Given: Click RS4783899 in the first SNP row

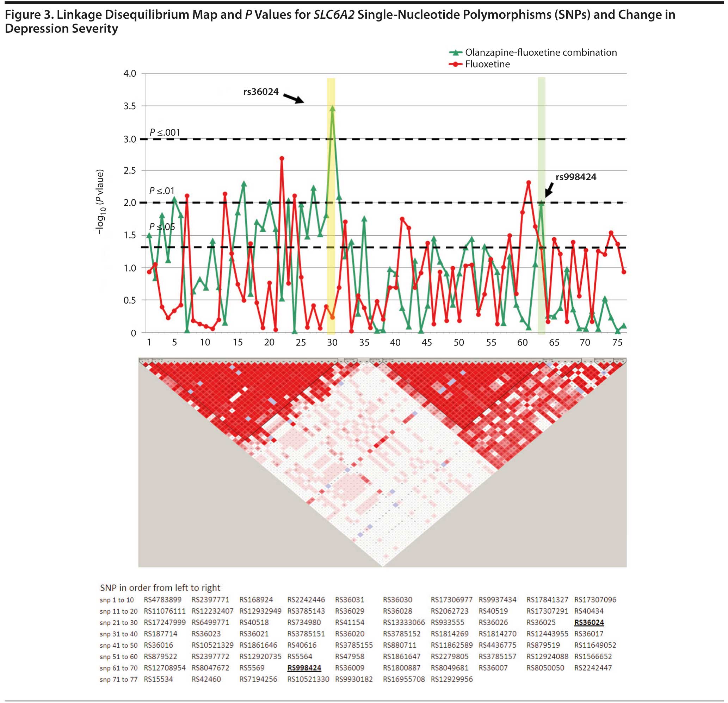Looking at the screenshot, I should coord(162,600).
